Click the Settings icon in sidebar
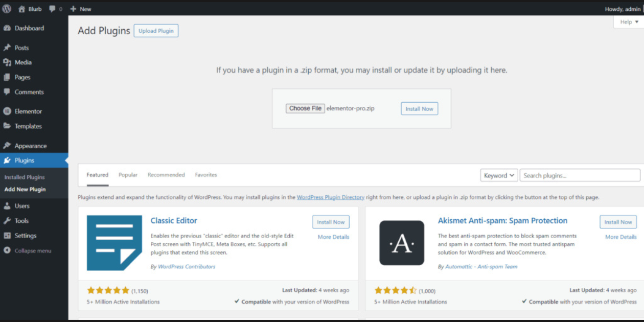644x322 pixels. pyautogui.click(x=7, y=236)
